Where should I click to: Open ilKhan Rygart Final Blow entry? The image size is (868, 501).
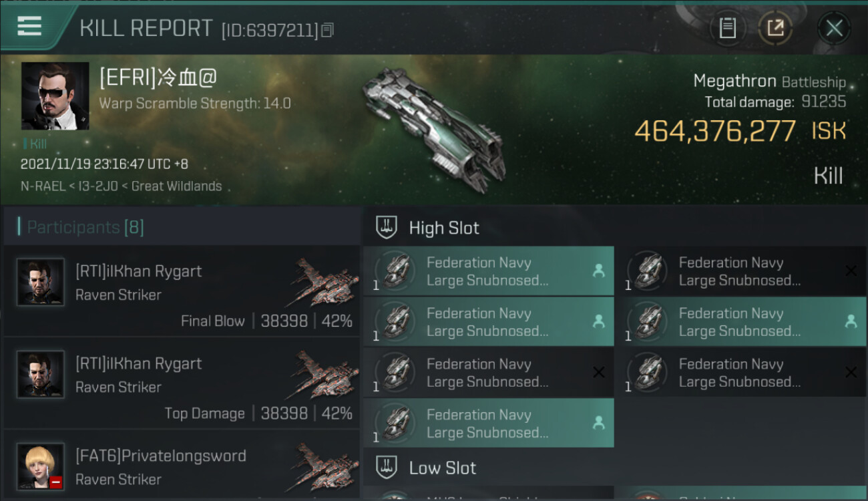click(181, 291)
